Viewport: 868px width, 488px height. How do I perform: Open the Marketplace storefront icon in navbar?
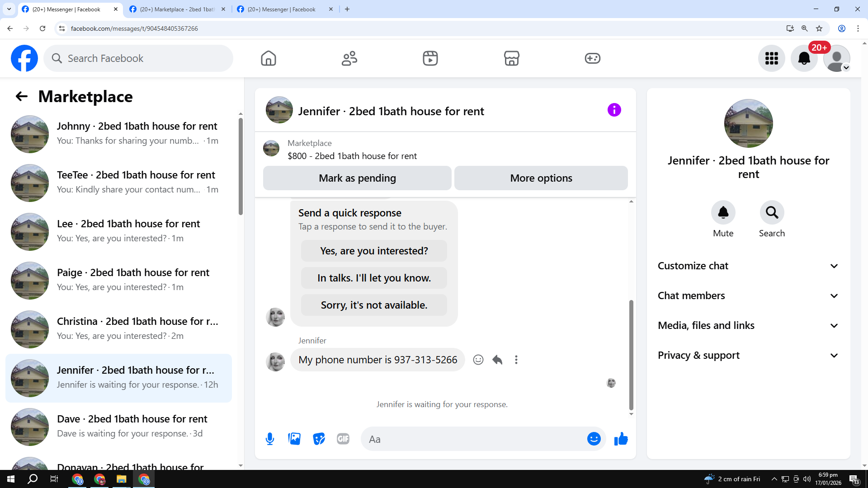(511, 58)
